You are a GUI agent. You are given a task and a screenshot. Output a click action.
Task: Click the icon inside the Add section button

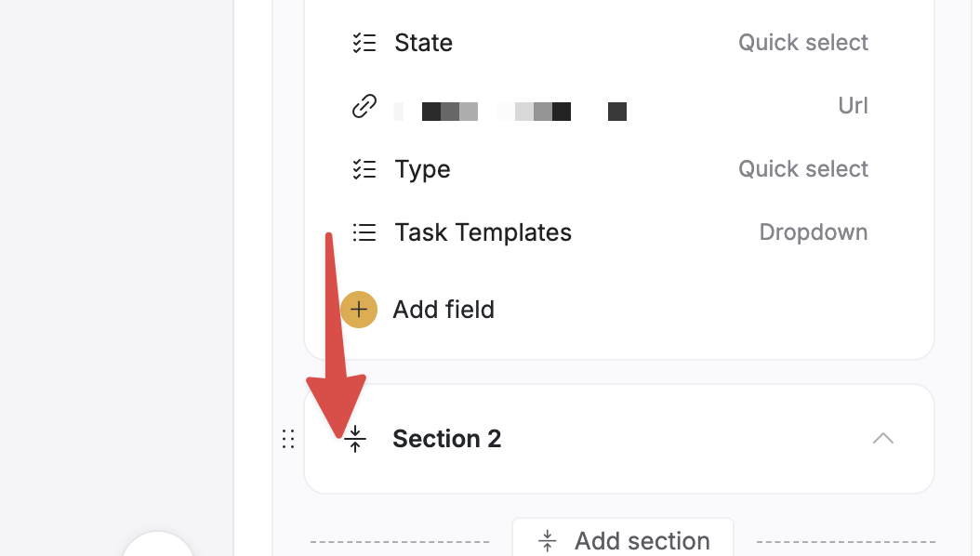(x=548, y=541)
